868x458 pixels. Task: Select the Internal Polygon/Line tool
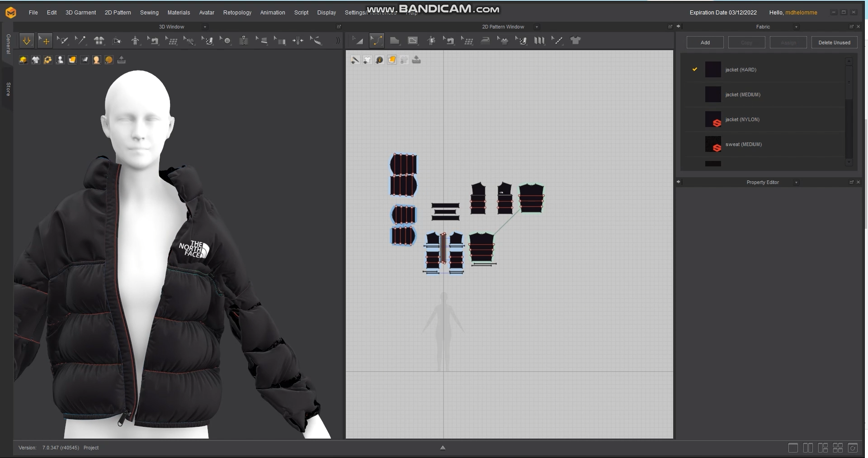click(413, 41)
